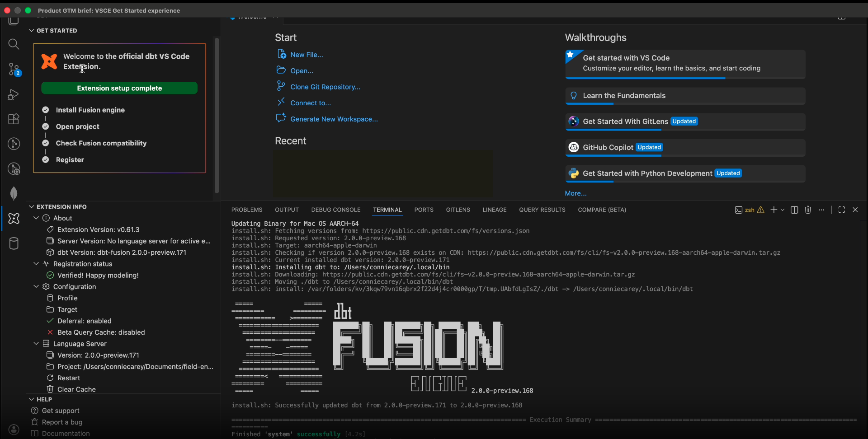The height and width of the screenshot is (439, 868).
Task: Collapse the EXTENSION INFO section
Action: click(32, 207)
